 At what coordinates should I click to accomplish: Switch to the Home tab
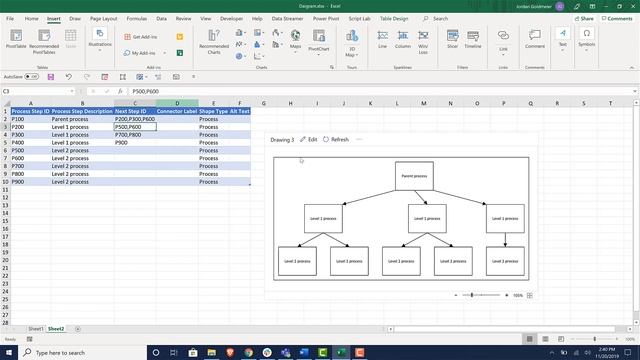pos(31,19)
